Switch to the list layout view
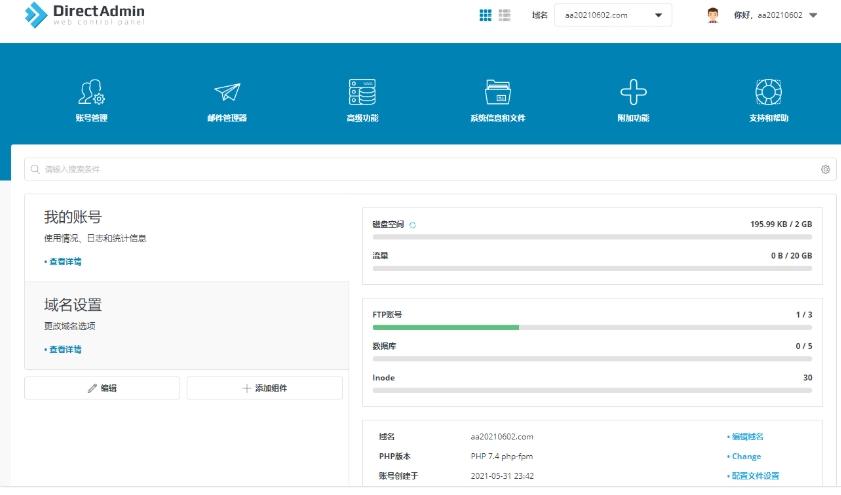Viewport: 841px width, 495px height. (505, 15)
